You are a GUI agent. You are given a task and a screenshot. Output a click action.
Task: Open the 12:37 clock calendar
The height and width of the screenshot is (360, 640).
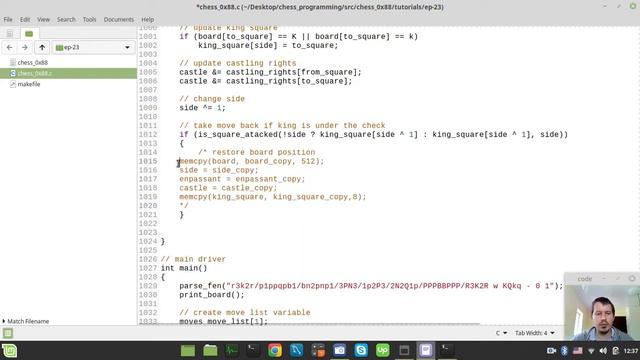(631, 351)
